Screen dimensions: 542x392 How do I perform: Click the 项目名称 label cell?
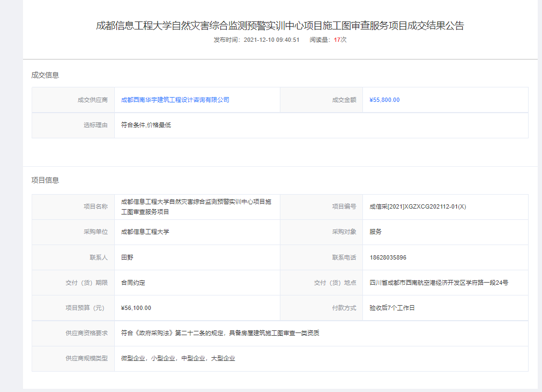click(73, 206)
